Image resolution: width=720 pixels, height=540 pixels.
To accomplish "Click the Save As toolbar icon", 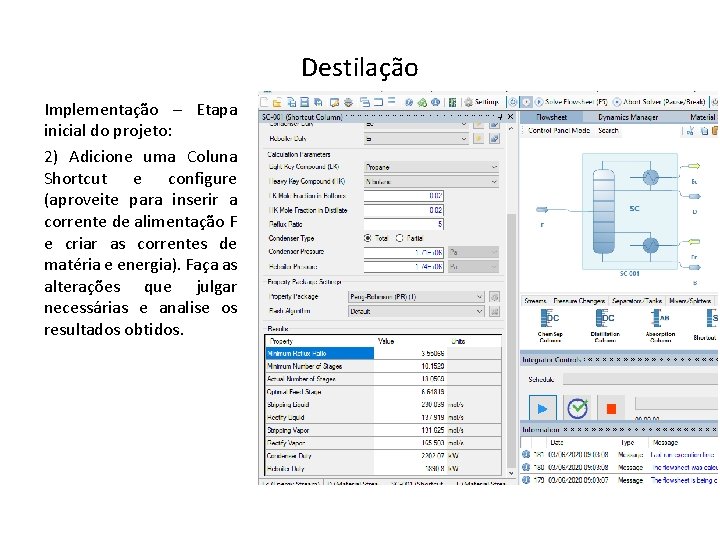I will click(318, 102).
